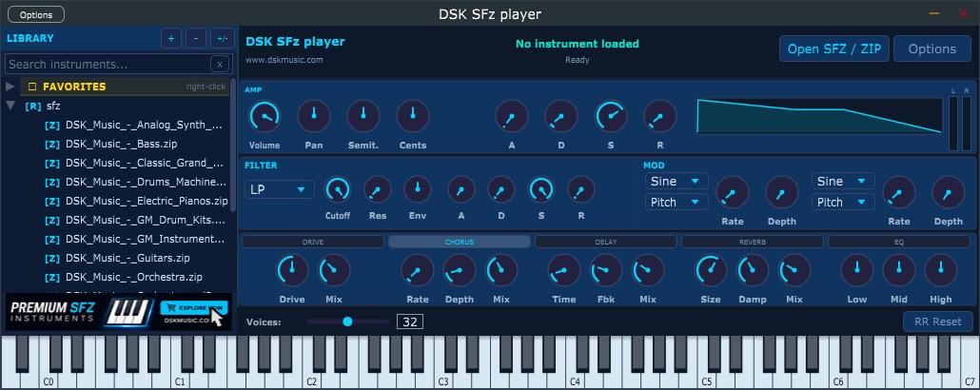Click the AMP envelope graph display
The height and width of the screenshot is (390, 980).
[819, 116]
